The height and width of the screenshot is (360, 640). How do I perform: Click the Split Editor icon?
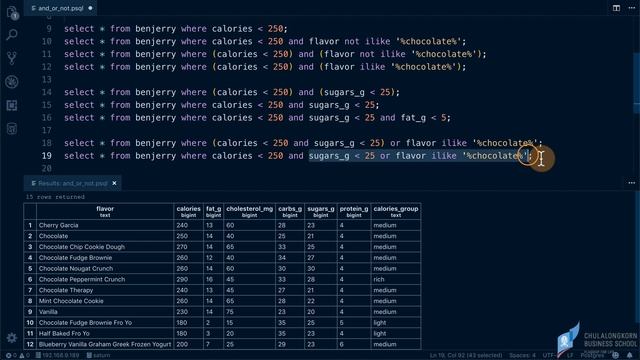616,8
